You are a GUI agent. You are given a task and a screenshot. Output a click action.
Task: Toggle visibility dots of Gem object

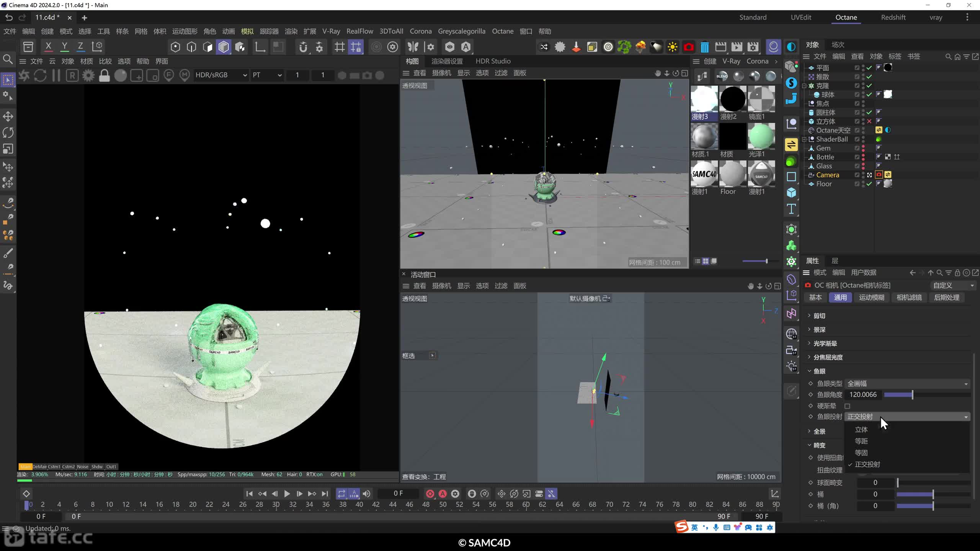(x=863, y=148)
